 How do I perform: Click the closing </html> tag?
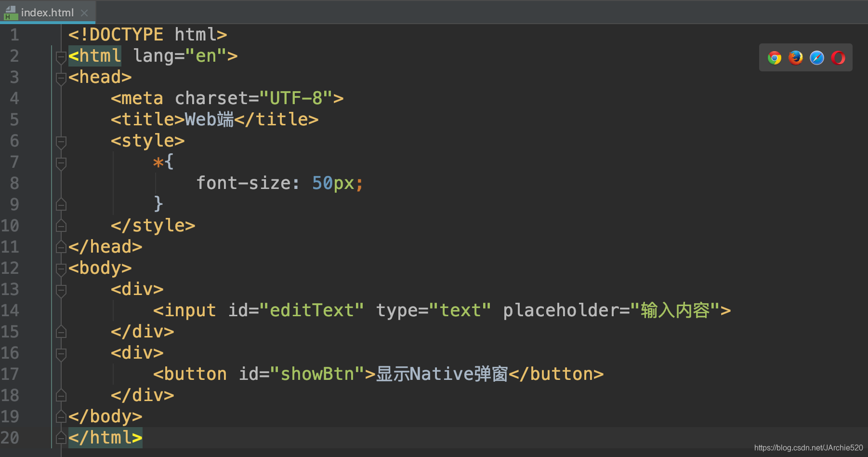(x=105, y=438)
